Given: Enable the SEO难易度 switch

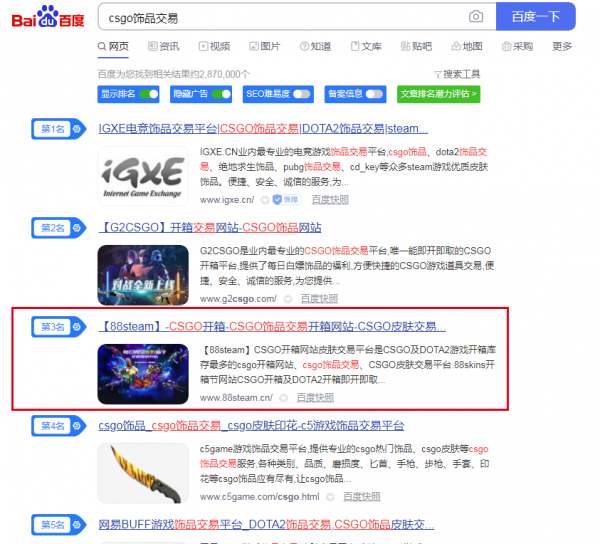Looking at the screenshot, I should click(x=302, y=94).
